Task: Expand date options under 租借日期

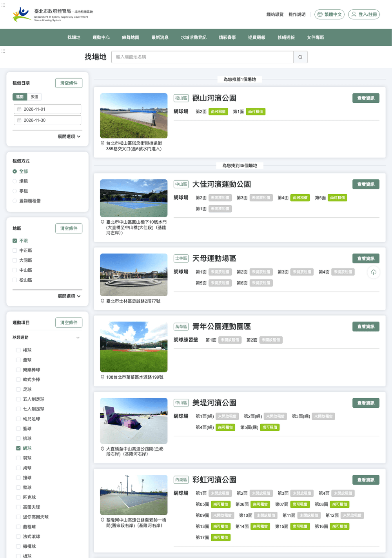Action: pos(69,137)
